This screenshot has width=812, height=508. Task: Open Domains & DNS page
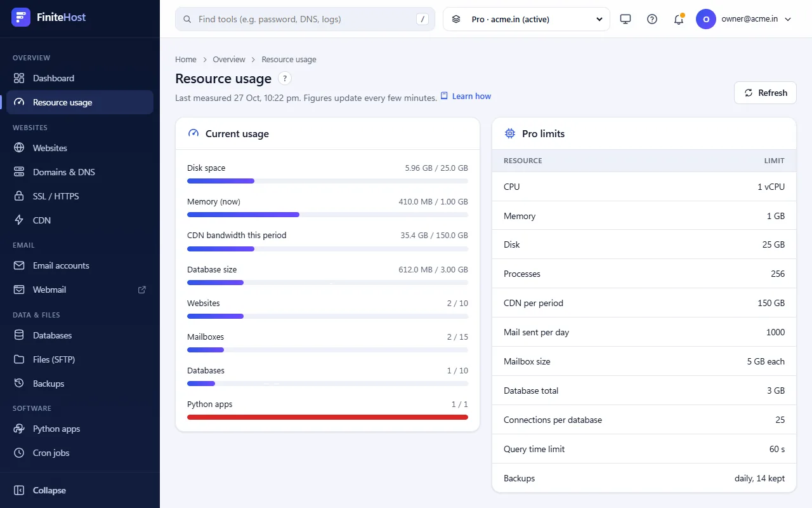pos(80,172)
